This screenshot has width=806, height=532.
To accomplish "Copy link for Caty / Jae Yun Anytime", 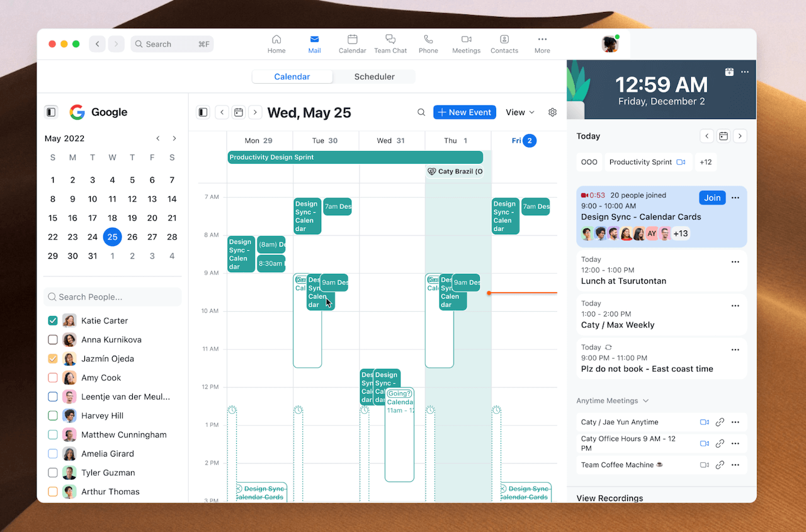I will [720, 422].
